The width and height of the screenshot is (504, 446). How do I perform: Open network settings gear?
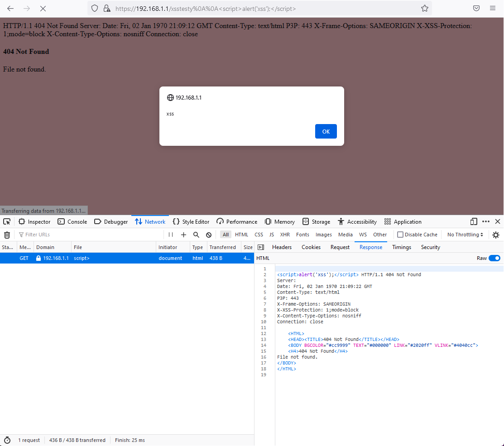tap(496, 235)
